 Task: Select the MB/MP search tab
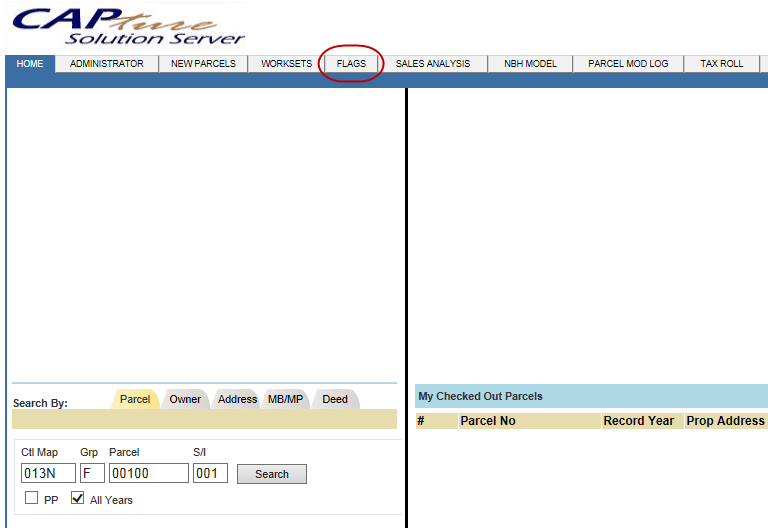click(x=286, y=399)
